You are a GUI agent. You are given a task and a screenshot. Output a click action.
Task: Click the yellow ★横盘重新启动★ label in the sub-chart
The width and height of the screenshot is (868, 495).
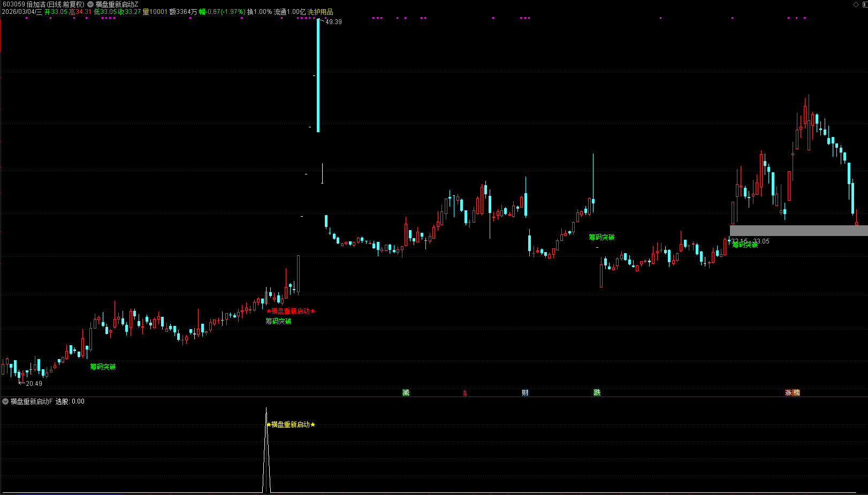coord(291,425)
